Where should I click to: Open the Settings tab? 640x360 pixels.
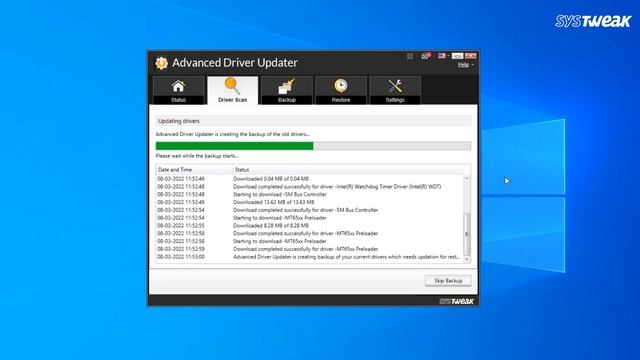[x=395, y=90]
